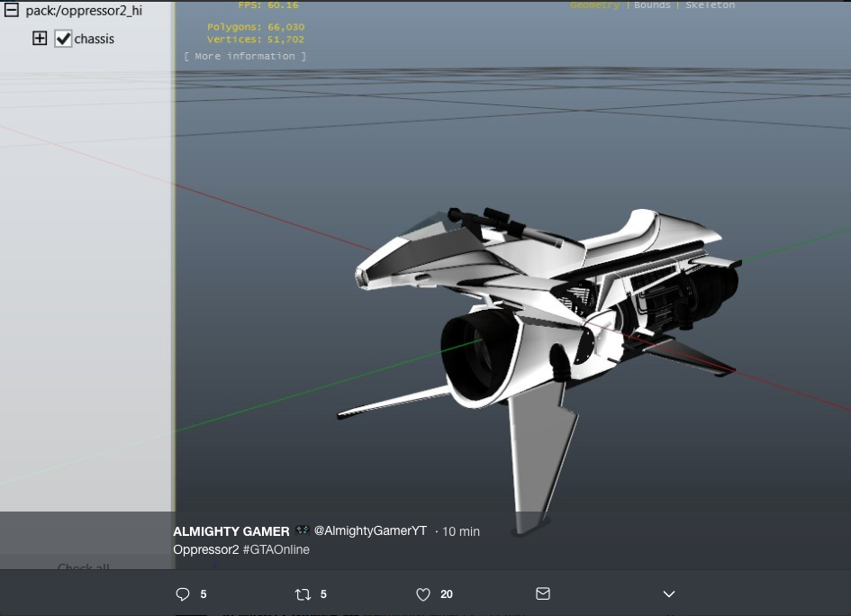Click the Polygons: 66,030 readout

tap(256, 27)
